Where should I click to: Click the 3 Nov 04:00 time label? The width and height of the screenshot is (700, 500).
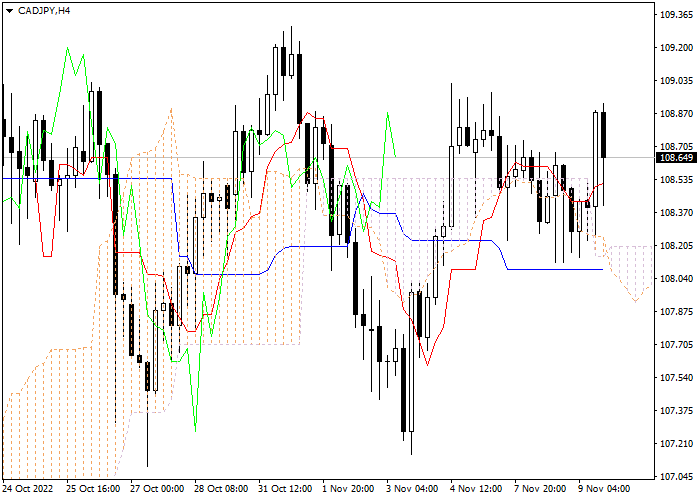click(412, 489)
